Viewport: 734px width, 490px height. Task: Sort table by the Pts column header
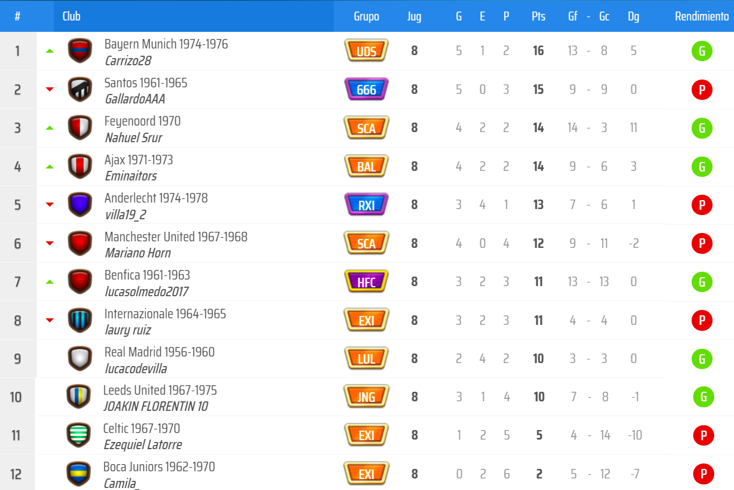(538, 16)
